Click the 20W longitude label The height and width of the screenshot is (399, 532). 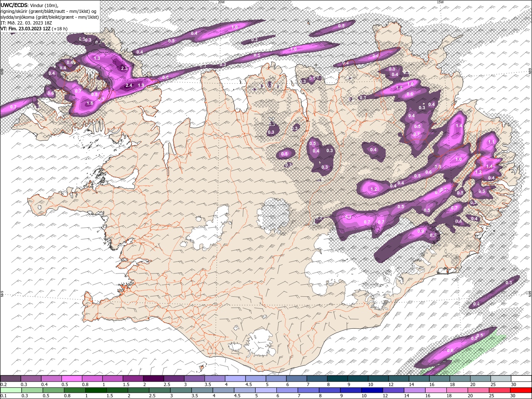point(221,2)
